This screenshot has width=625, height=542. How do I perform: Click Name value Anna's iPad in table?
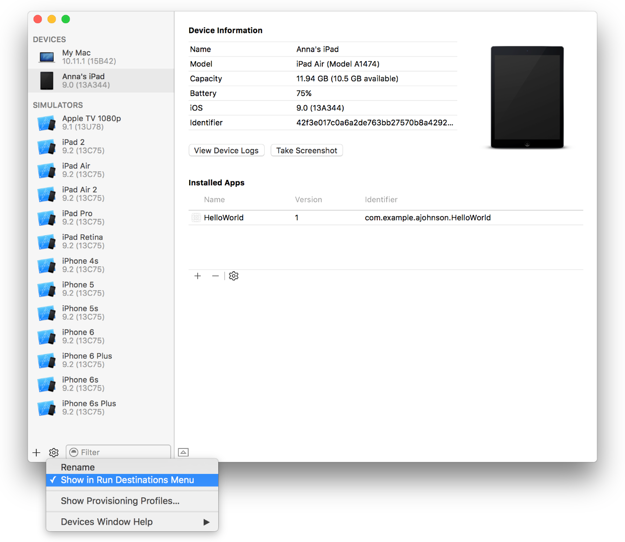(x=317, y=49)
